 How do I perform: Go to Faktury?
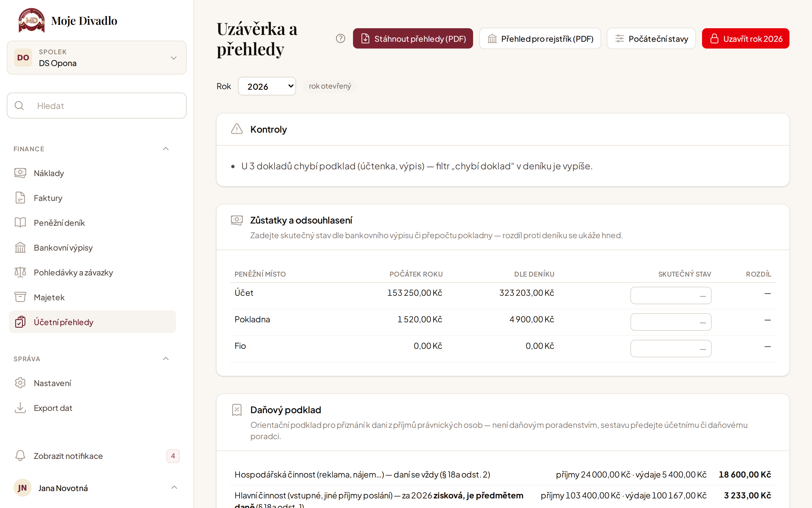[92, 198]
